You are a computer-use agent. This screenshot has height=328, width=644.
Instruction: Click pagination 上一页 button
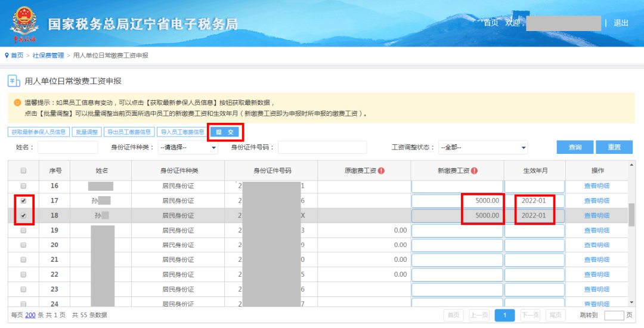(x=479, y=315)
